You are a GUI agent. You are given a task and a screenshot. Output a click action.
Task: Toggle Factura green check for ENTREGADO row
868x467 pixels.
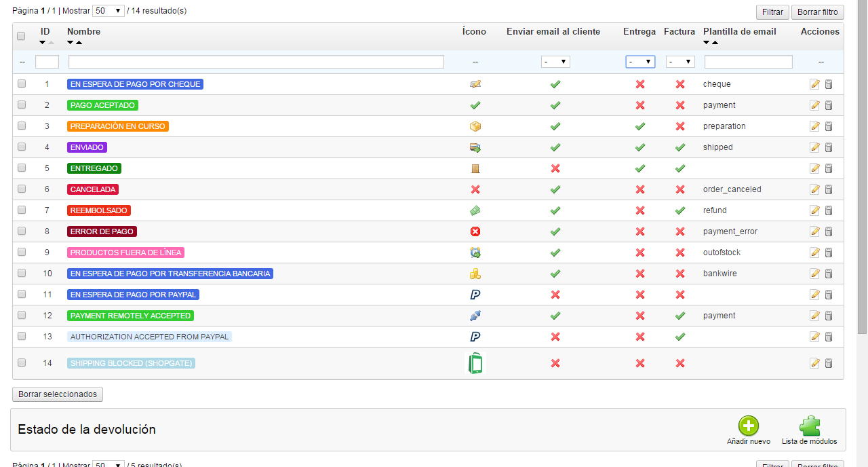tap(680, 168)
